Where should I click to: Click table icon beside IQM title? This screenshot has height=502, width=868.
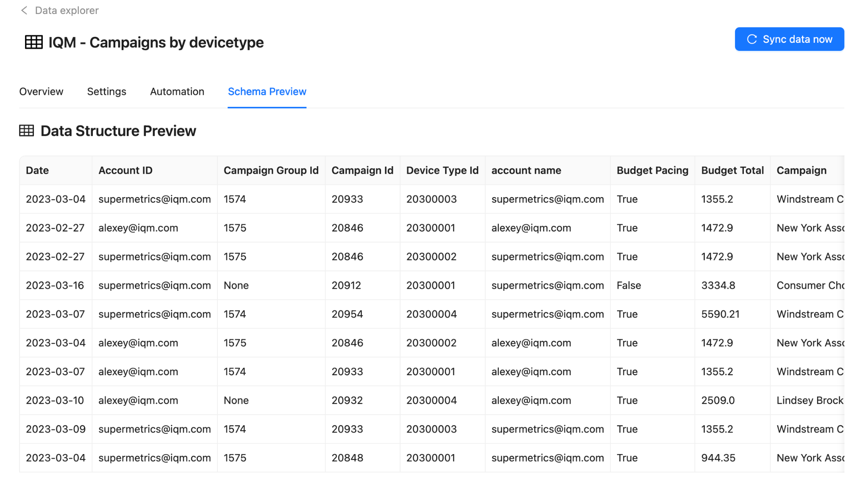(x=34, y=42)
